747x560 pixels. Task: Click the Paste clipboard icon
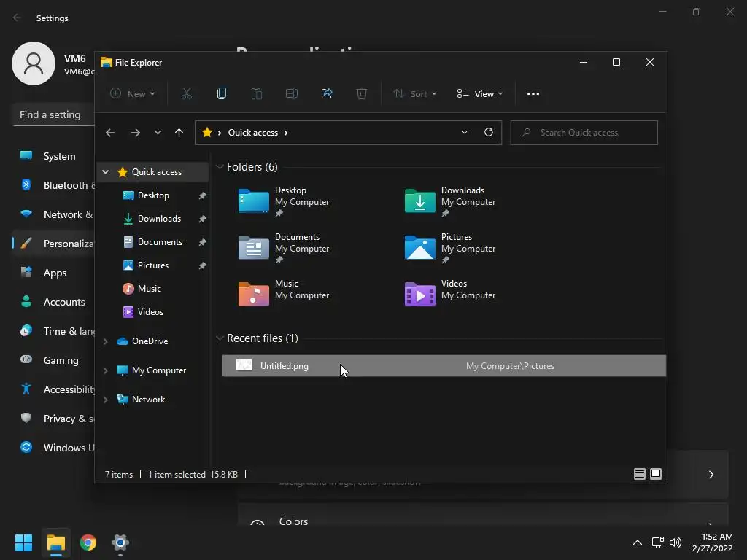click(x=256, y=93)
